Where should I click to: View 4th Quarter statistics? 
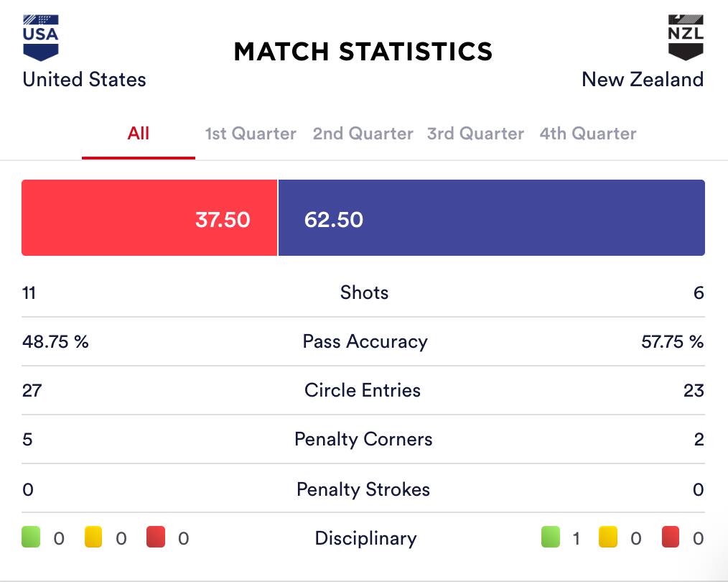588,134
